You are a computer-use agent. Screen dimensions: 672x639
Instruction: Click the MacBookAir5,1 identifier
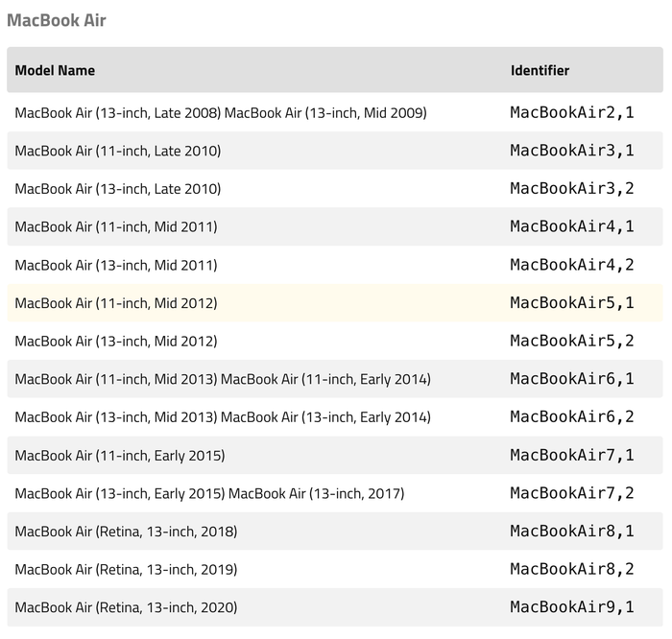pos(572,303)
